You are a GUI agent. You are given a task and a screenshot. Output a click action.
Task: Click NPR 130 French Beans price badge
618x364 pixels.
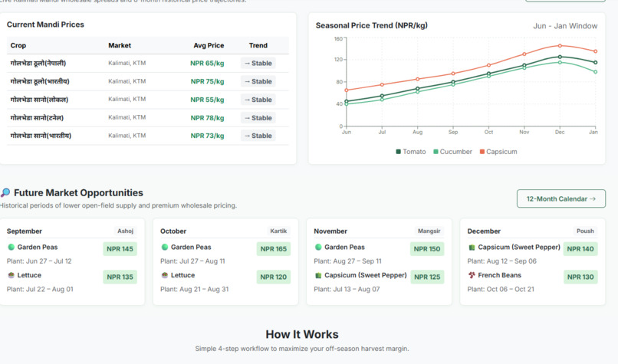[x=580, y=277]
